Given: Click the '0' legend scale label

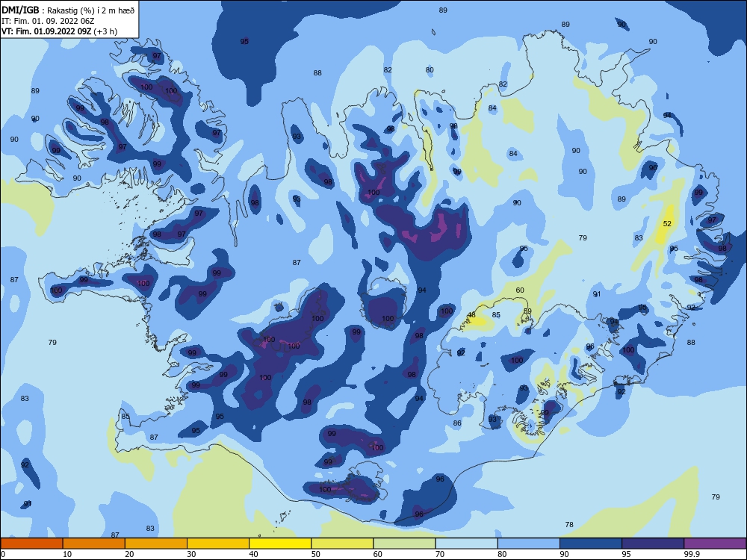Looking at the screenshot, I should click(x=3, y=554).
